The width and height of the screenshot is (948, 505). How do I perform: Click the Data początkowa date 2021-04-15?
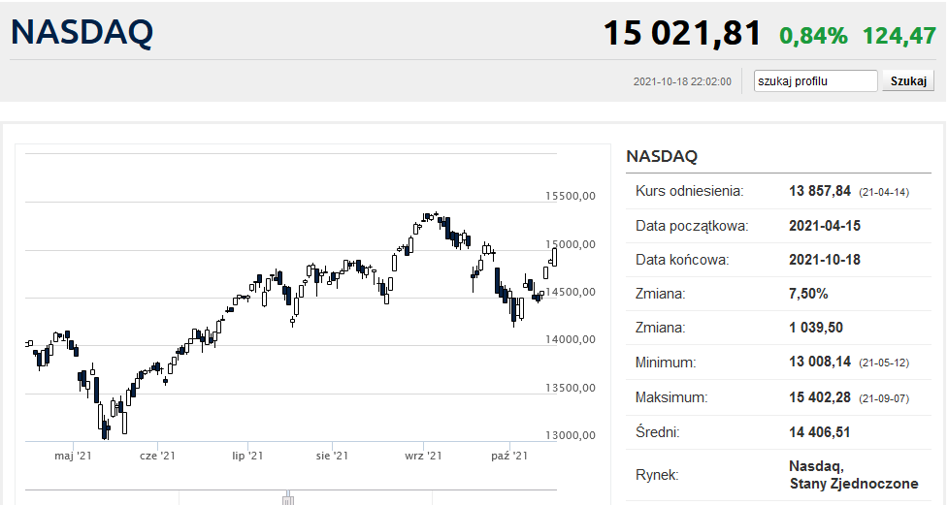click(824, 226)
